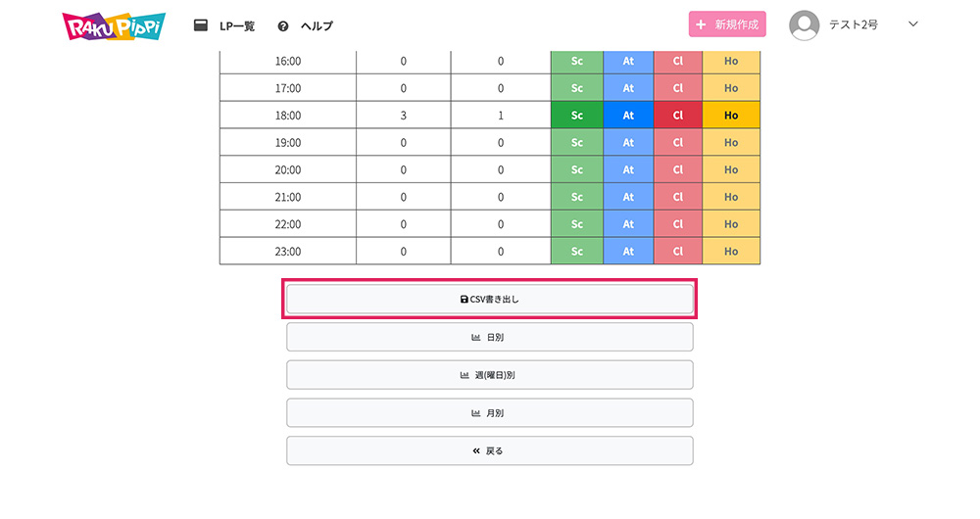Select the 17:00 time cell
Screen dimensions: 980x519
pos(288,88)
